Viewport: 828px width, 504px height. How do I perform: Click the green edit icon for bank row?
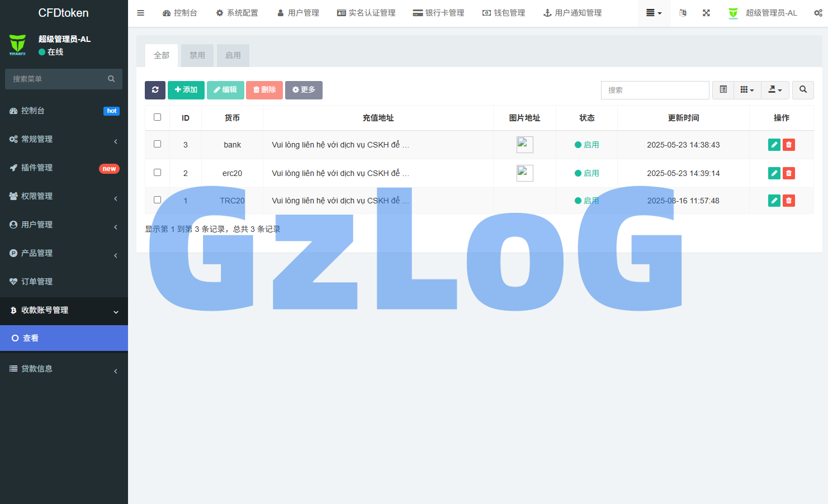[x=774, y=145]
